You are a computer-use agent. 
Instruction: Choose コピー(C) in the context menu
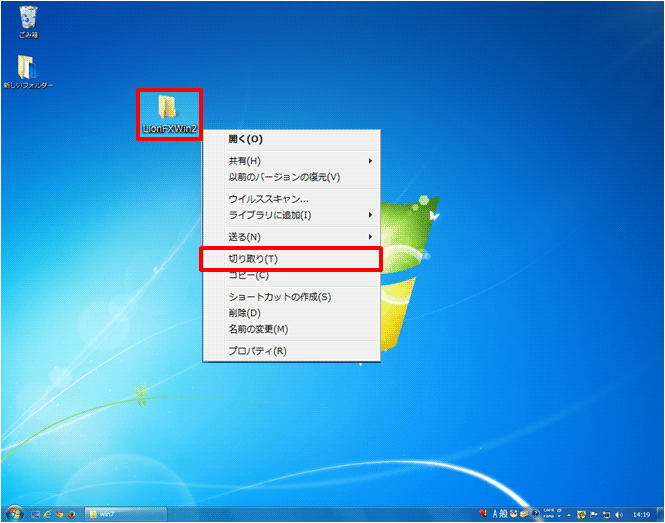(x=292, y=275)
